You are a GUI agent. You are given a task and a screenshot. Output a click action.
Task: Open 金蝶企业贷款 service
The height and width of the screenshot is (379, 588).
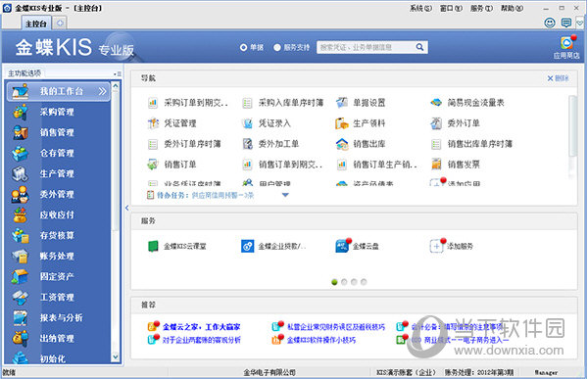click(x=273, y=246)
